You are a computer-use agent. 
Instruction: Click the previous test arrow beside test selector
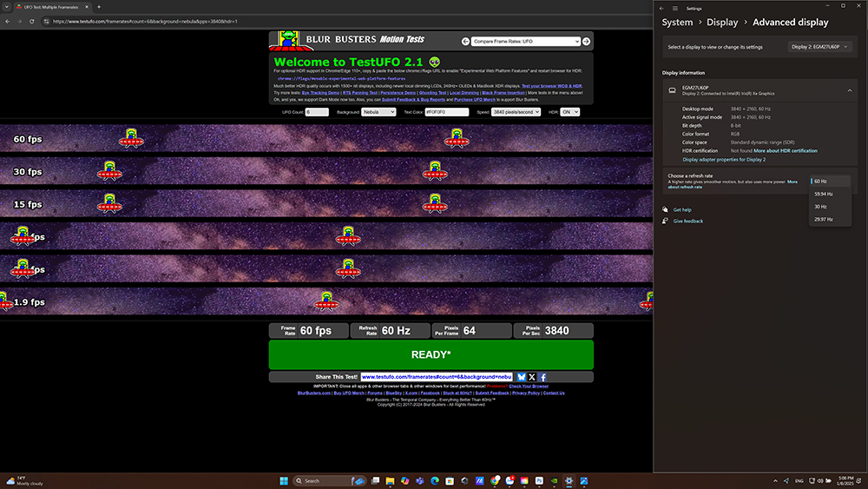click(x=465, y=41)
